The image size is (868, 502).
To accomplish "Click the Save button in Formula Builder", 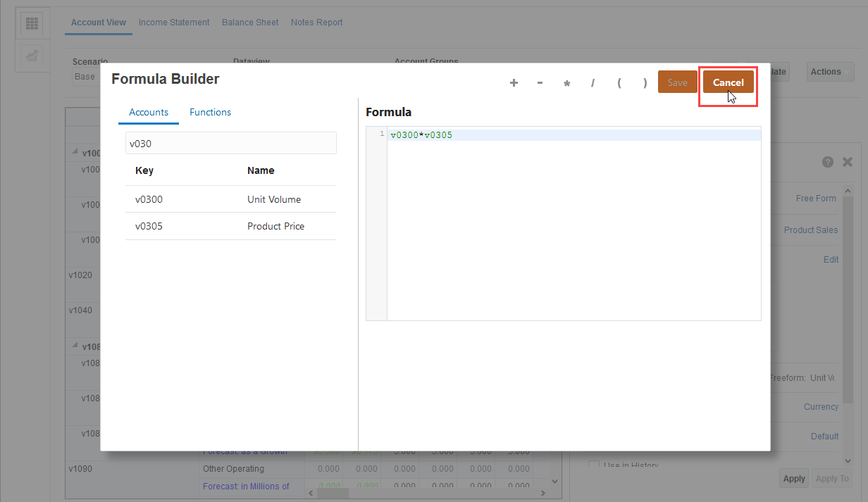I will [677, 82].
